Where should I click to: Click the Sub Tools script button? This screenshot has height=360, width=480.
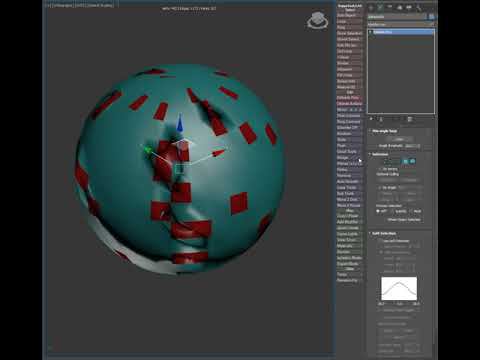tap(349, 193)
